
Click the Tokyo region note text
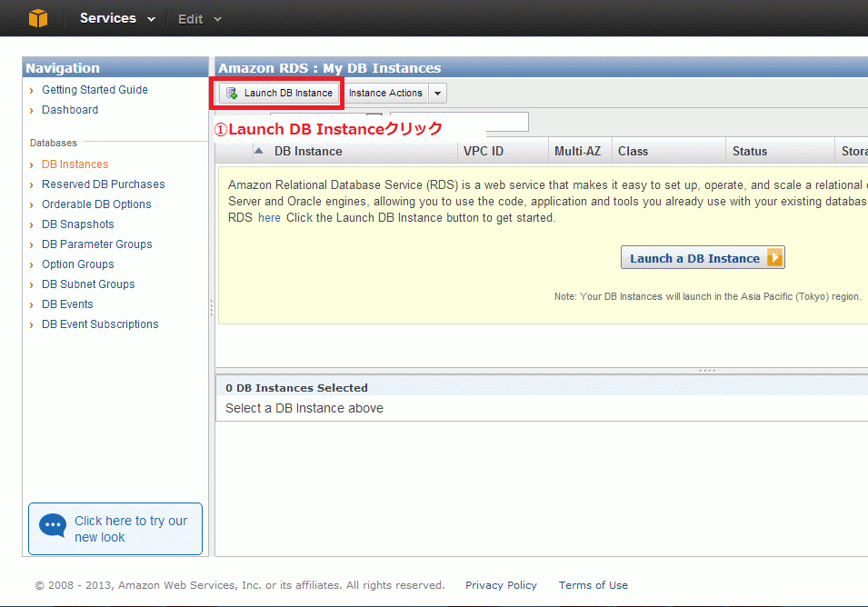point(707,296)
